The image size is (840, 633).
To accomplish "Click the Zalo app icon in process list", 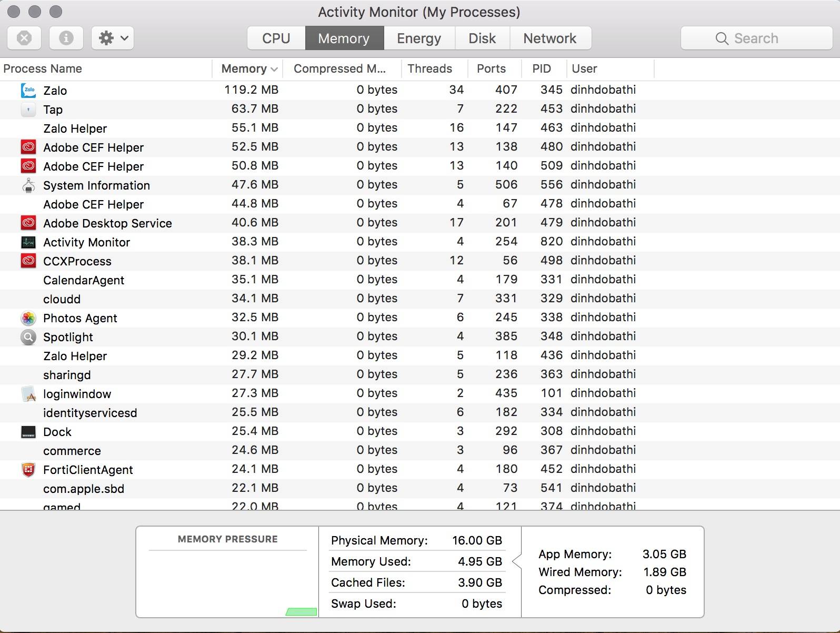I will pos(28,90).
